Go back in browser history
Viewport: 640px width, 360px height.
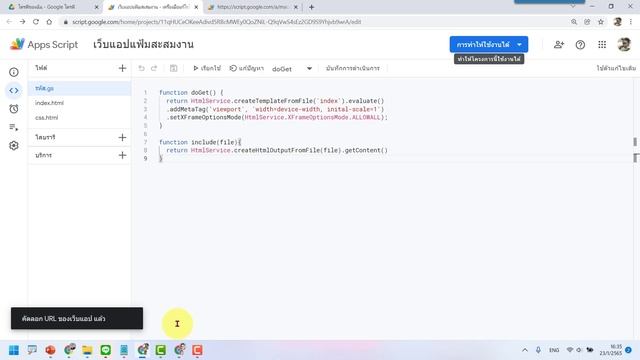(9, 22)
